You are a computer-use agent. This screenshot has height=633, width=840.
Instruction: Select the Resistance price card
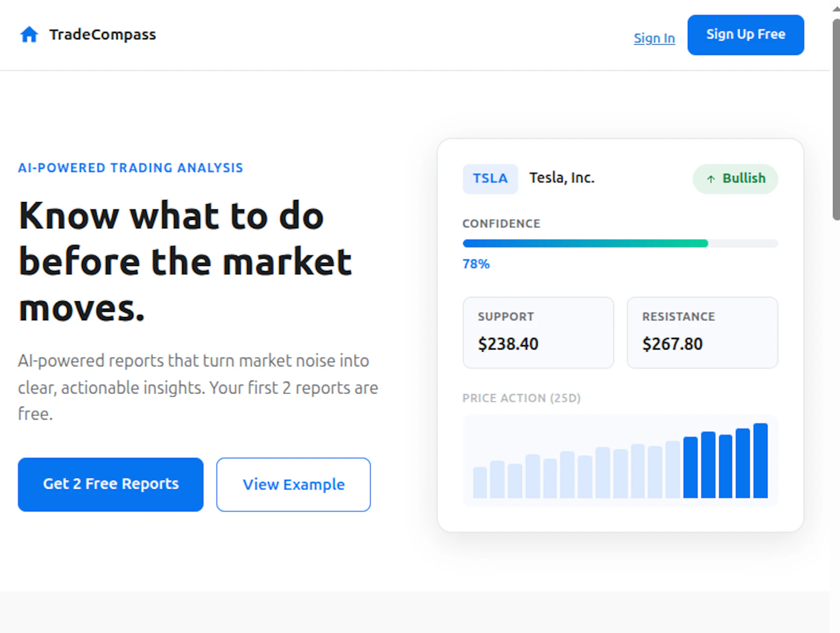coord(702,332)
